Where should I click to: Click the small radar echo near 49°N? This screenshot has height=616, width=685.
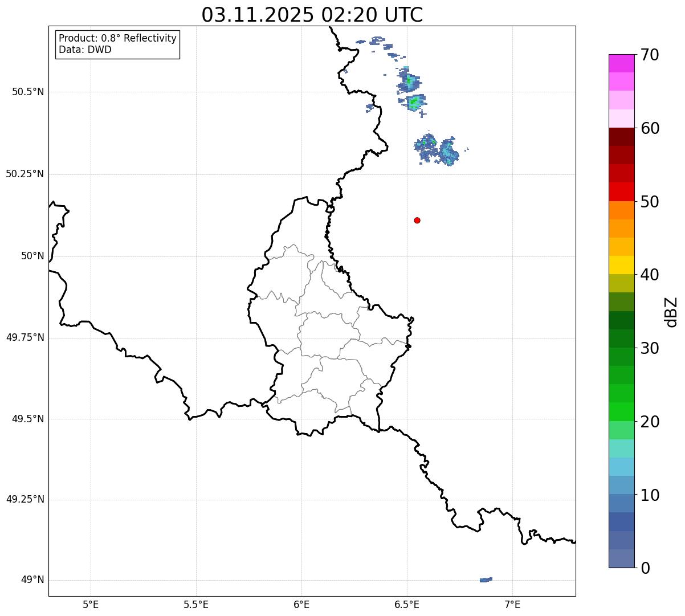[486, 580]
